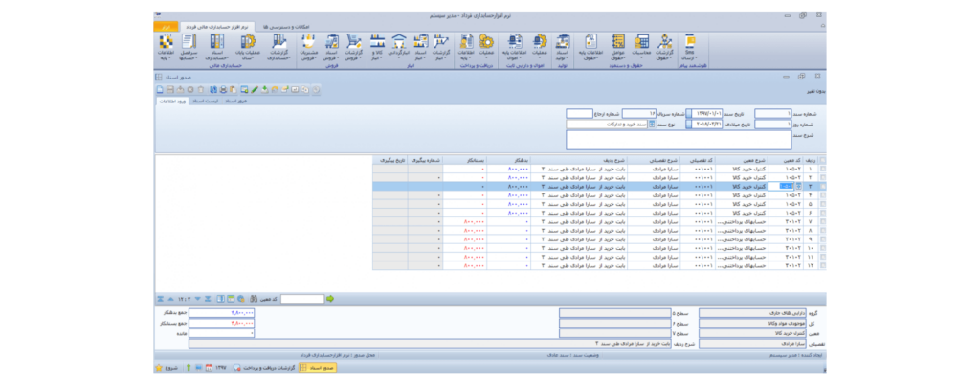Screen dimensions: 980x386
Task: Click the شرح سند text area
Action: (x=679, y=140)
